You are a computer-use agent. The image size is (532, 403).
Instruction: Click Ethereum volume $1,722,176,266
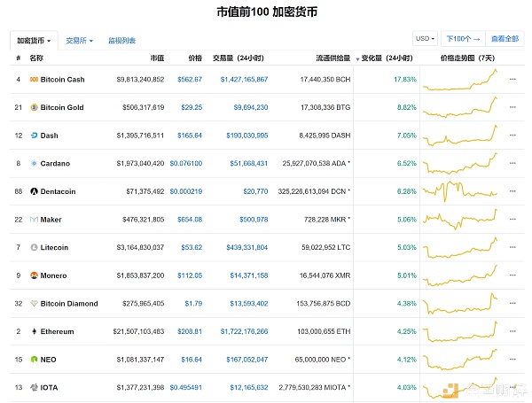coord(245,331)
